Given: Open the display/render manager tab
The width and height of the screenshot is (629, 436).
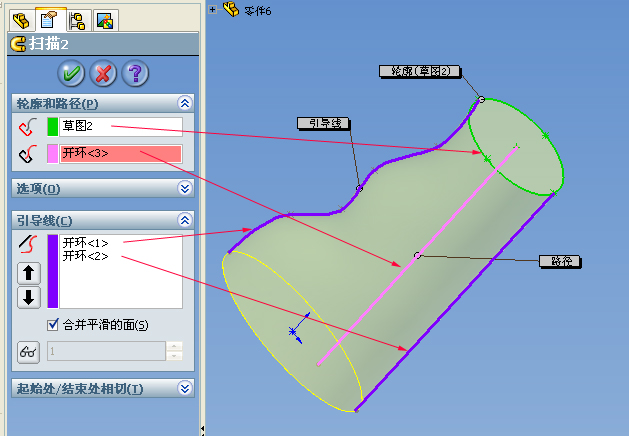Looking at the screenshot, I should 105,20.
